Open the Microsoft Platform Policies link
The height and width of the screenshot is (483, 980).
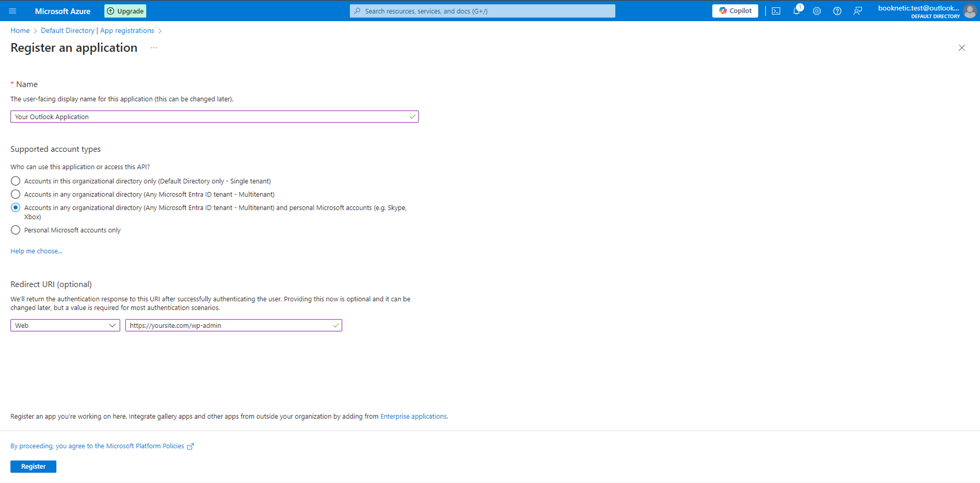click(x=102, y=446)
